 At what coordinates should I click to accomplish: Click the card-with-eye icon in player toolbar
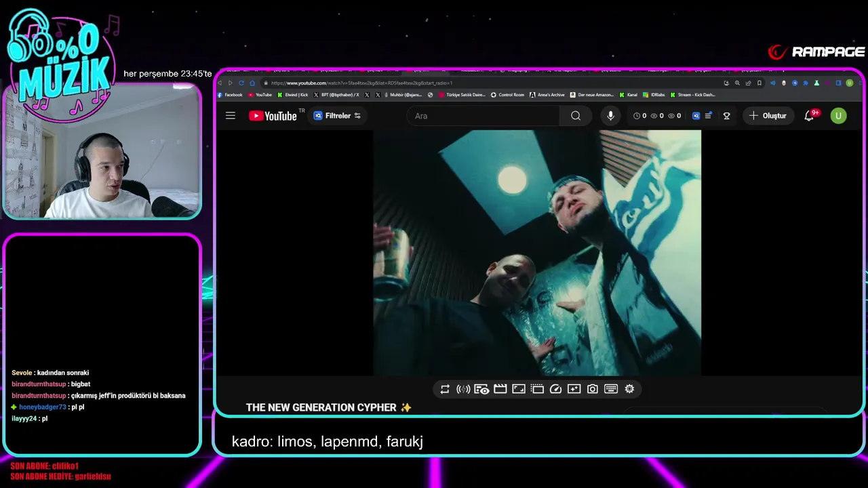[x=481, y=389]
